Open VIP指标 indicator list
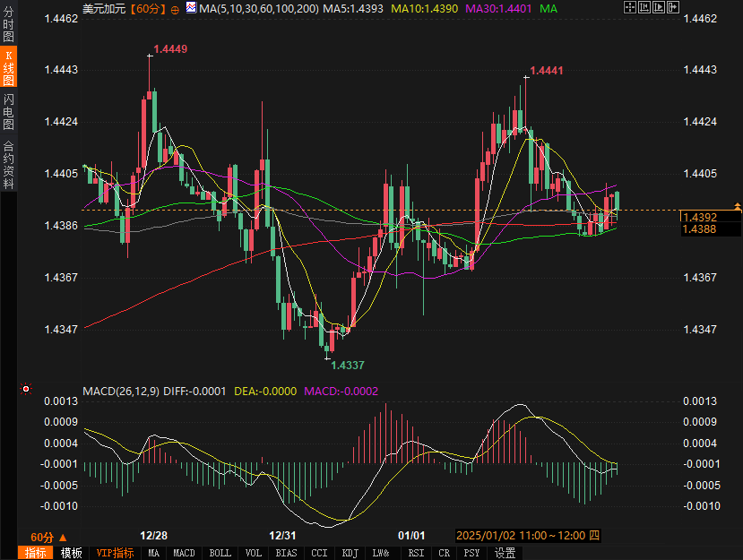 click(116, 553)
